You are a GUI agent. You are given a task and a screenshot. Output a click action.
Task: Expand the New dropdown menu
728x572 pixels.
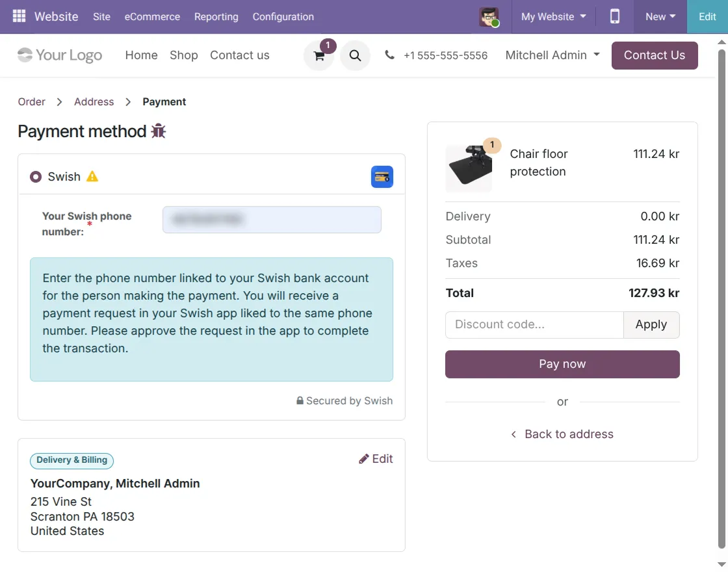(660, 17)
